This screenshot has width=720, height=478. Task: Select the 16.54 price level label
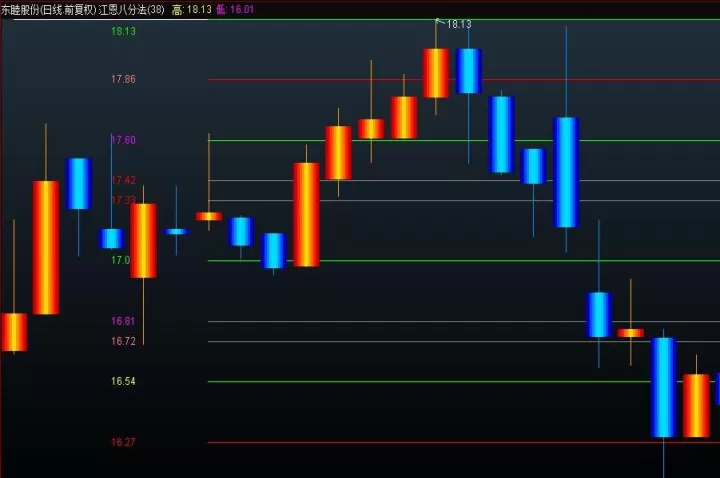124,381
